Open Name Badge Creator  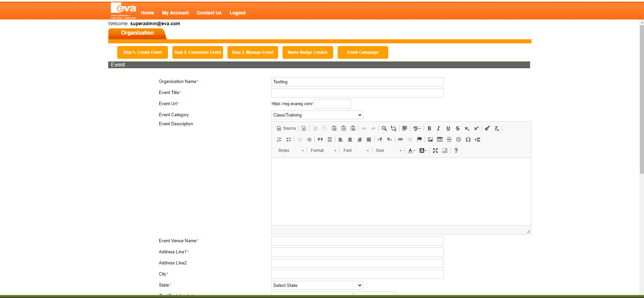pyautogui.click(x=308, y=52)
